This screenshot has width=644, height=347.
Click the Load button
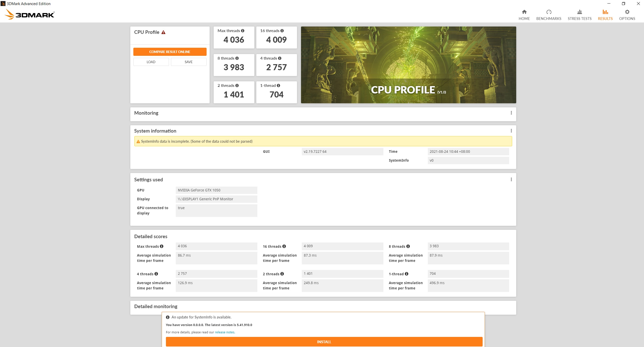tap(151, 62)
